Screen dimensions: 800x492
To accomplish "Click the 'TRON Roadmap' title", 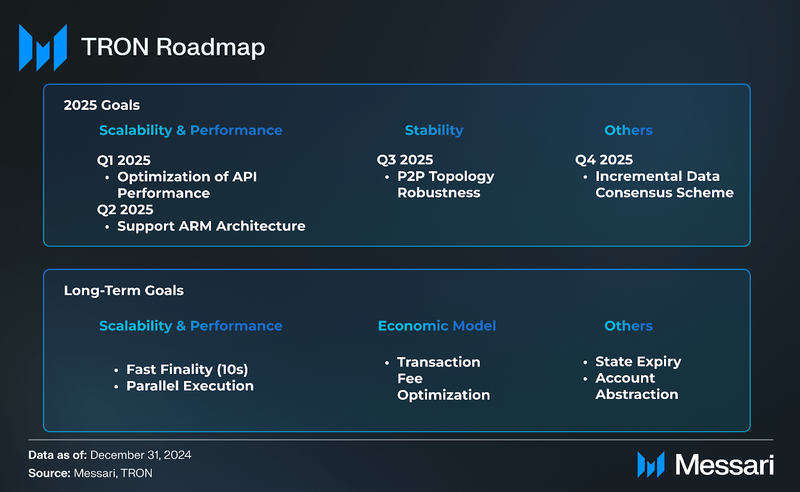I will coord(173,47).
